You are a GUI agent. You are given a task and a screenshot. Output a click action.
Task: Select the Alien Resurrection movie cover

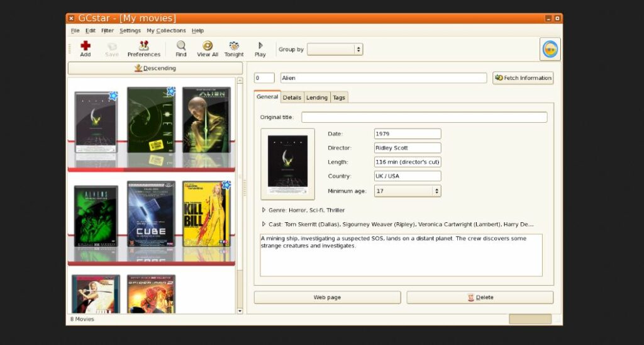(x=206, y=120)
